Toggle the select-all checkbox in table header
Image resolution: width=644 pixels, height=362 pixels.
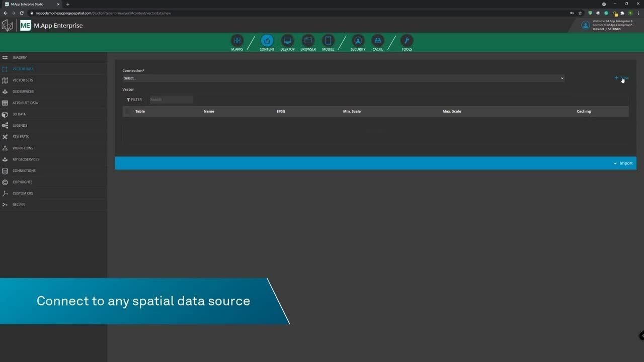(x=128, y=111)
